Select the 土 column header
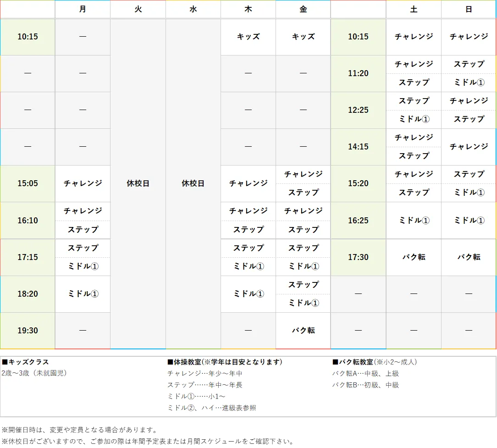This screenshot has width=497, height=448. pos(413,9)
